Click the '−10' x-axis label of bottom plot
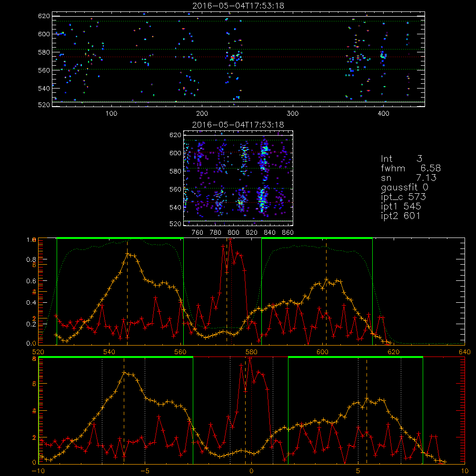 pyautogui.click(x=38, y=471)
